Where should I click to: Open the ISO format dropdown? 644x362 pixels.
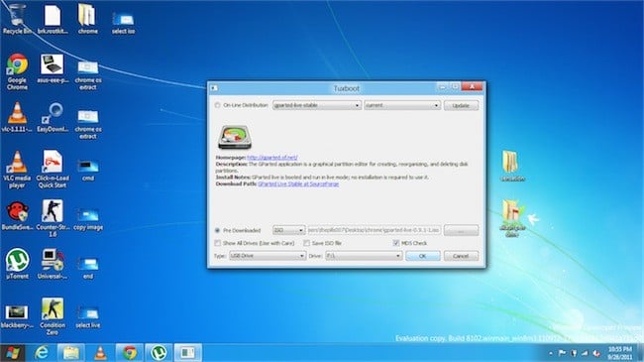(x=288, y=230)
